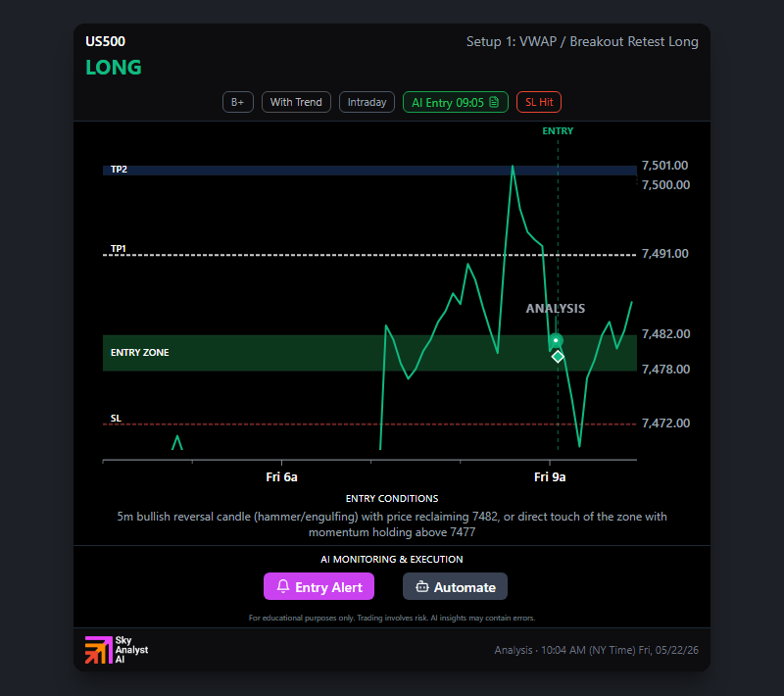Screen dimensions: 784x696
Task: Click the 7,501.00 price label
Action: tap(665, 165)
